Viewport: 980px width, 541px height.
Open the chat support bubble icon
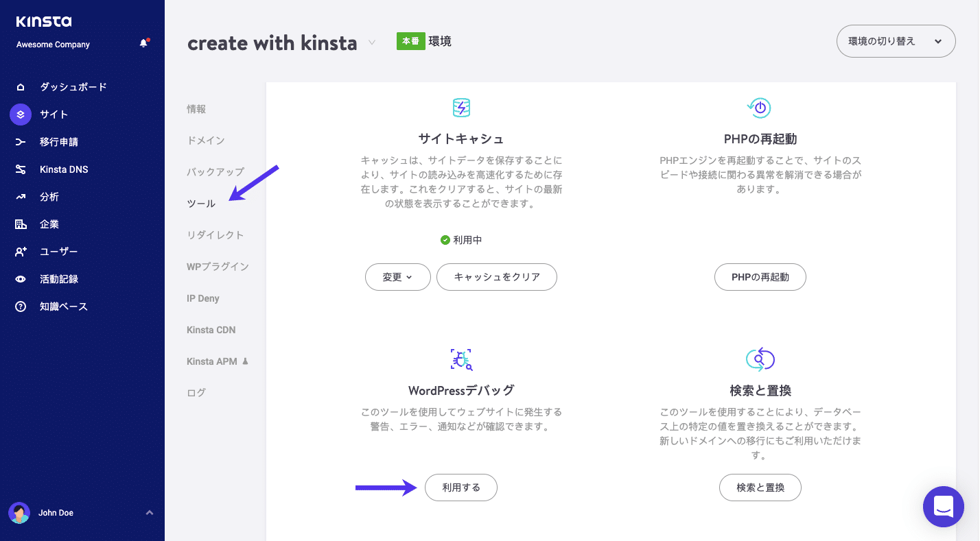pos(944,507)
